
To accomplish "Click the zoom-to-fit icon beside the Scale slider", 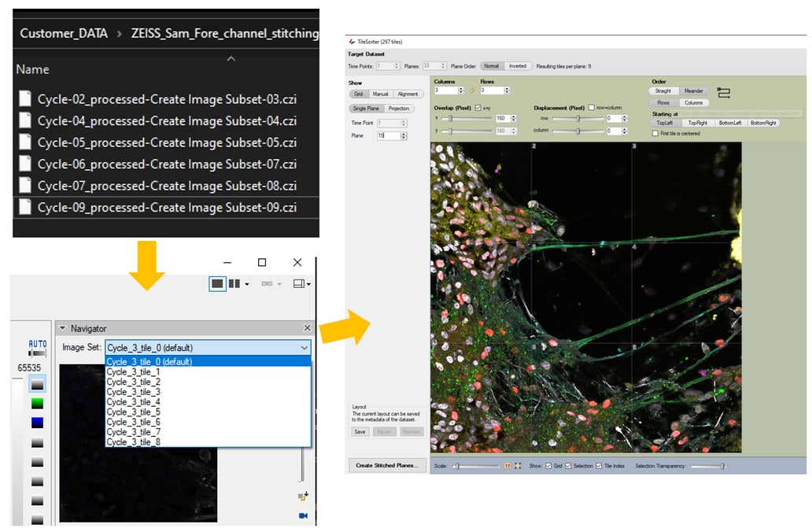I will [517, 466].
